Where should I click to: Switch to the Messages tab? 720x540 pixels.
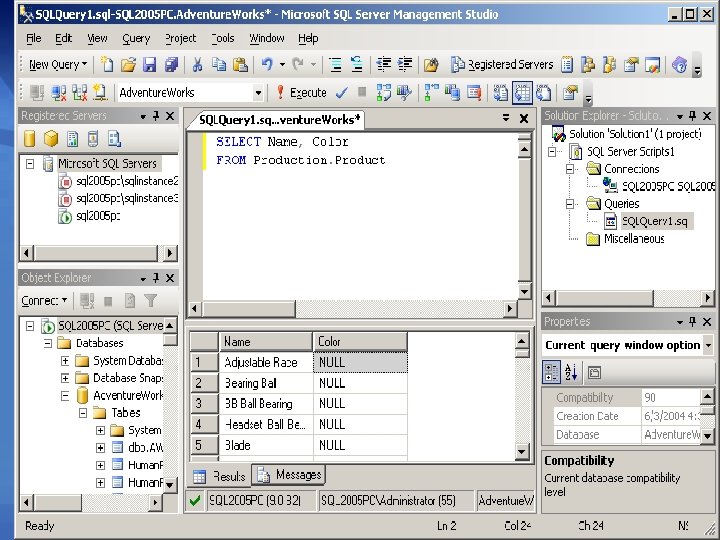coord(289,475)
